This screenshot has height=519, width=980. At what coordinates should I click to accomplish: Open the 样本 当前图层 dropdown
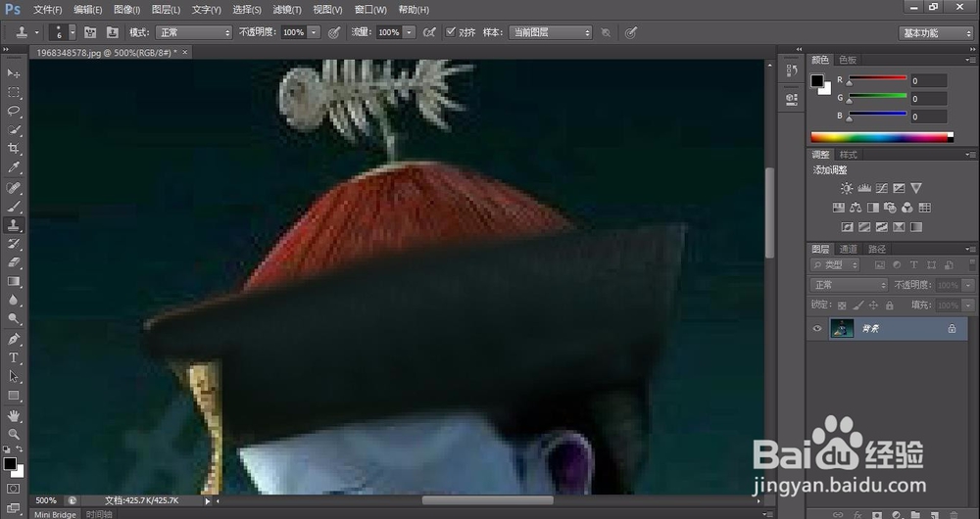[550, 32]
